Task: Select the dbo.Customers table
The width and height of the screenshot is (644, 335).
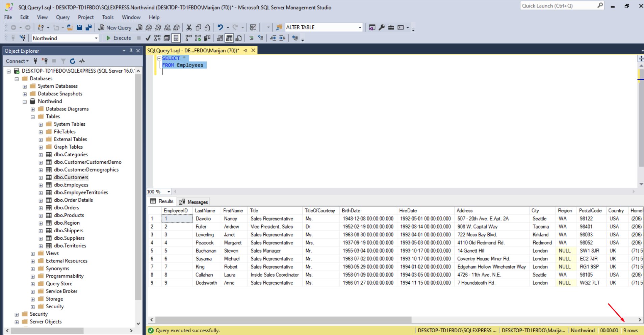Action: point(71,177)
